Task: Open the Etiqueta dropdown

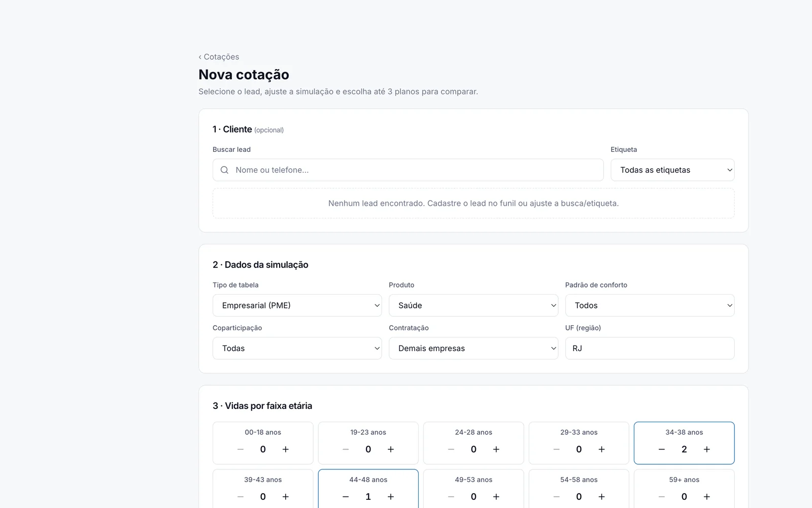Action: (672, 170)
